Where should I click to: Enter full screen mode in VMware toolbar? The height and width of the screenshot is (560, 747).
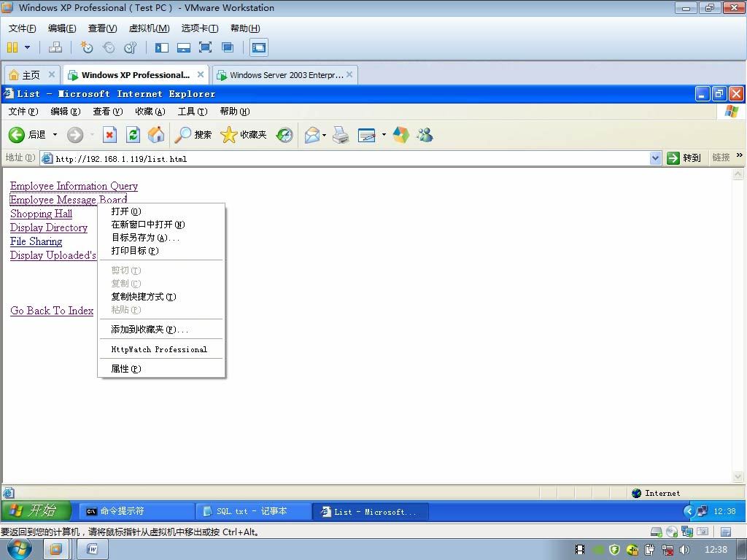(205, 47)
